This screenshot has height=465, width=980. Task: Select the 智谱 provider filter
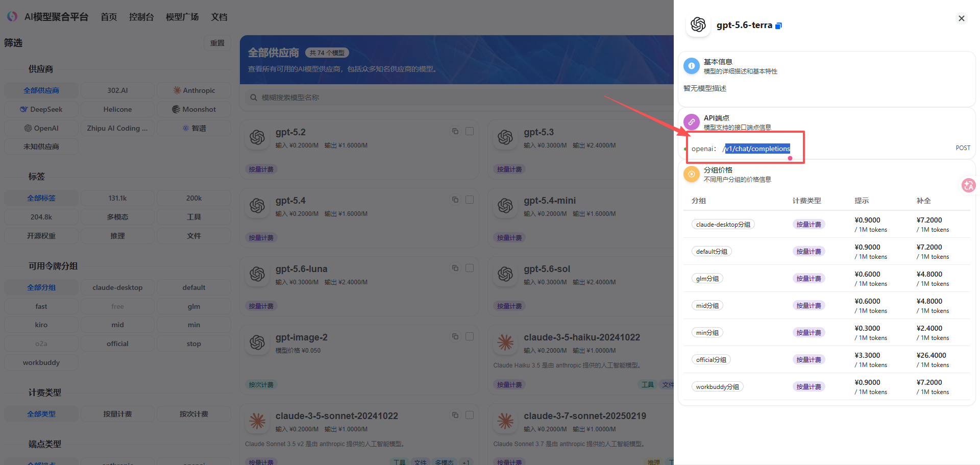[194, 128]
